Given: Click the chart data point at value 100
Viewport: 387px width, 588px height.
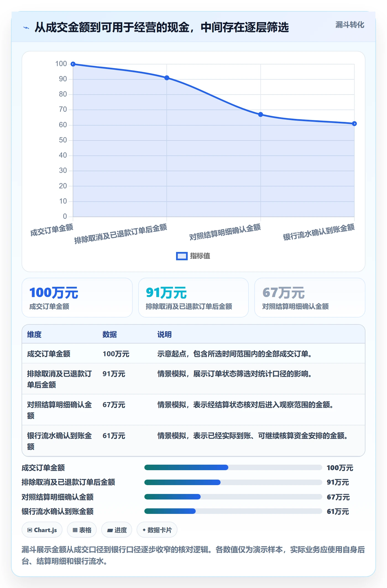Looking at the screenshot, I should (x=73, y=64).
